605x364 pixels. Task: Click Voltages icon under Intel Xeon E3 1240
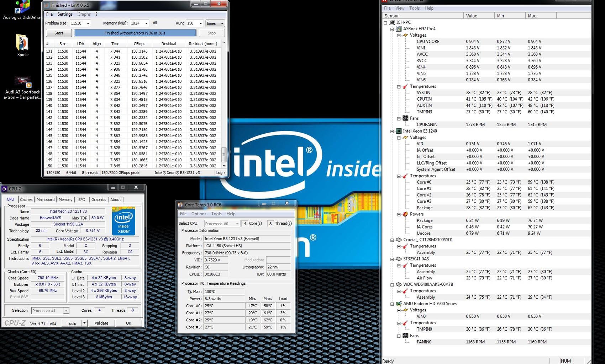(x=405, y=138)
